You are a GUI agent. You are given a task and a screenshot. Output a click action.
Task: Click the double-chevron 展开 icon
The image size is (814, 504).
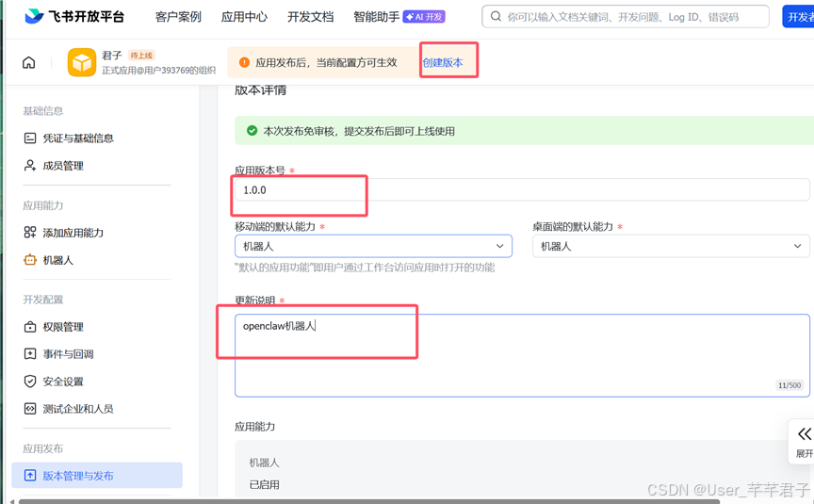(805, 434)
